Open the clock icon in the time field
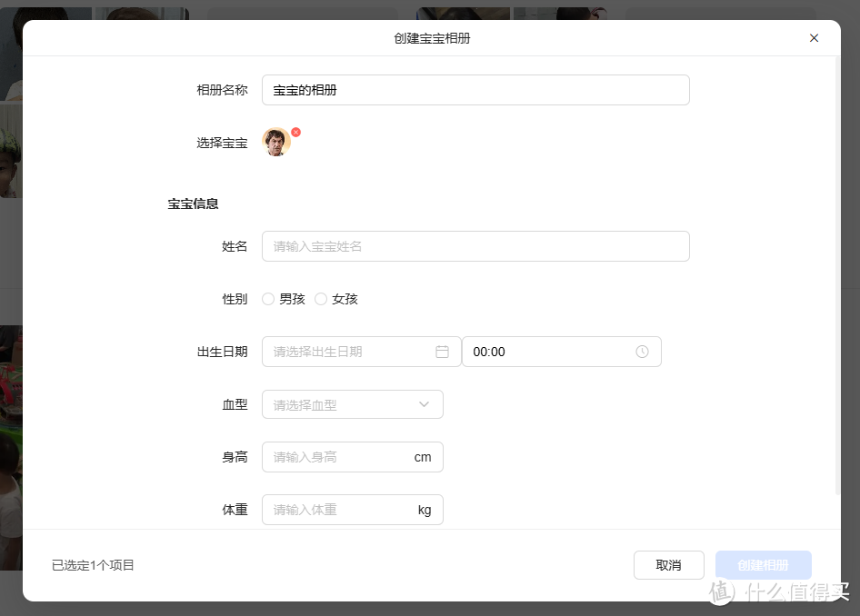Image resolution: width=860 pixels, height=616 pixels. tap(641, 352)
